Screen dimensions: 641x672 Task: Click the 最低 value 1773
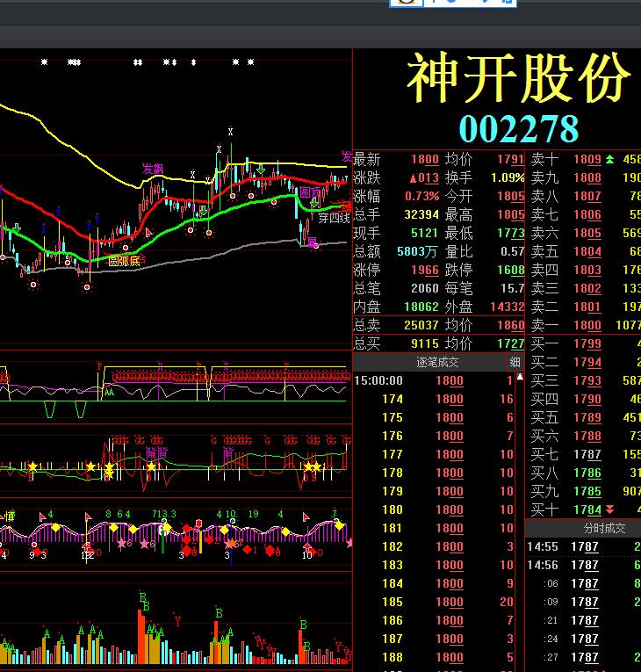pos(511,233)
